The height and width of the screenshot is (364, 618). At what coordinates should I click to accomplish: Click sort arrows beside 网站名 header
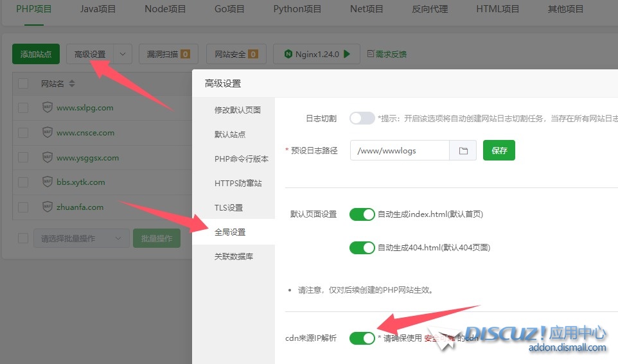(x=72, y=83)
